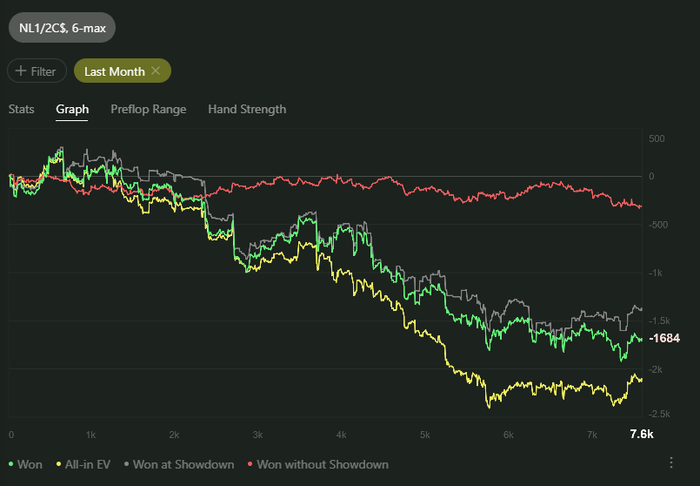Viewport: 700px width, 486px height.
Task: Open the NL1/2C$, 6-max game selector
Action: click(x=62, y=27)
